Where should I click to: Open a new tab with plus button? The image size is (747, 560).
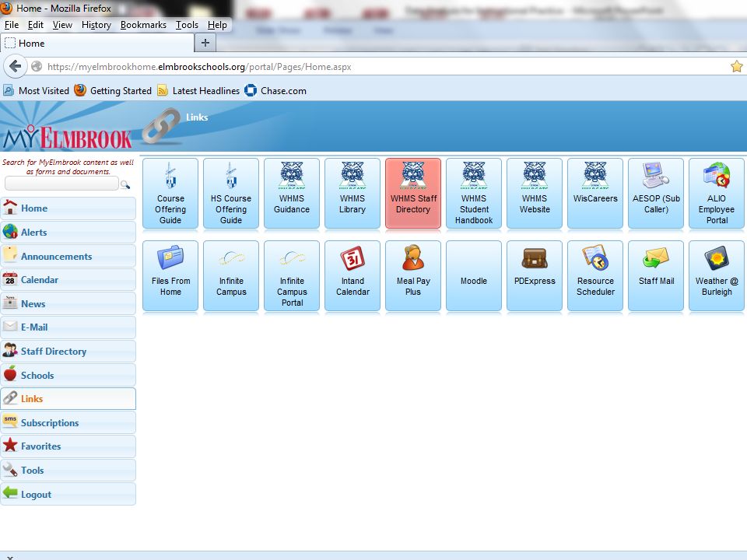click(205, 43)
